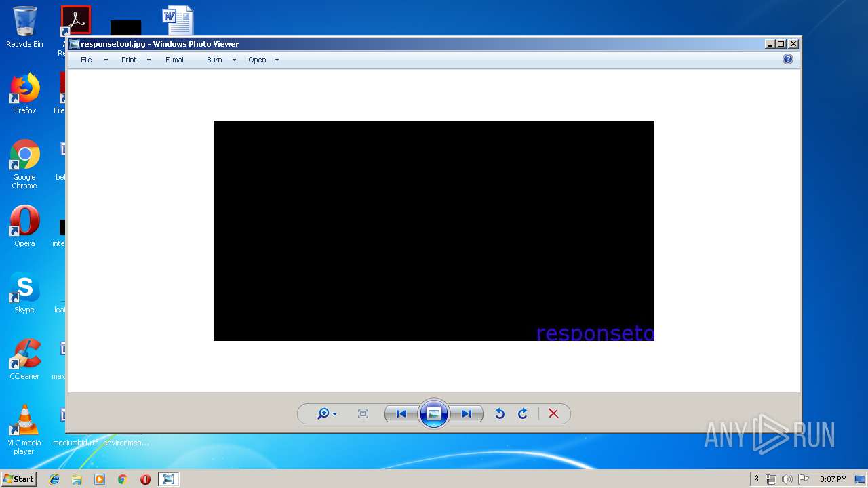Expand the Print dropdown arrow

coord(149,60)
